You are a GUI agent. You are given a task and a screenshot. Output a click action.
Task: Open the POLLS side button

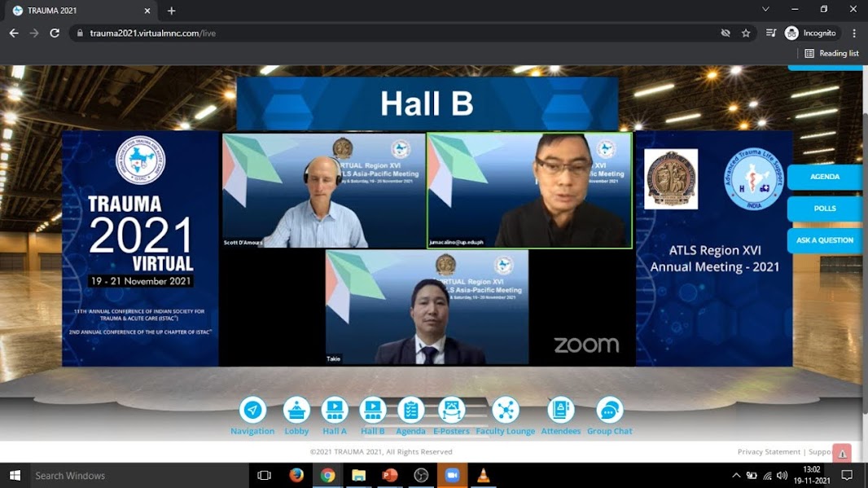(x=825, y=209)
